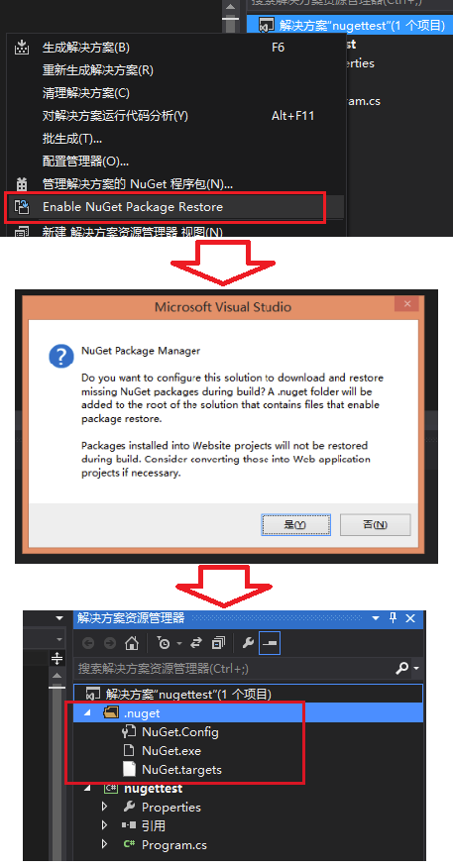The image size is (453, 868).
Task: Close the Solution Explorer panel
Action: pos(410,617)
